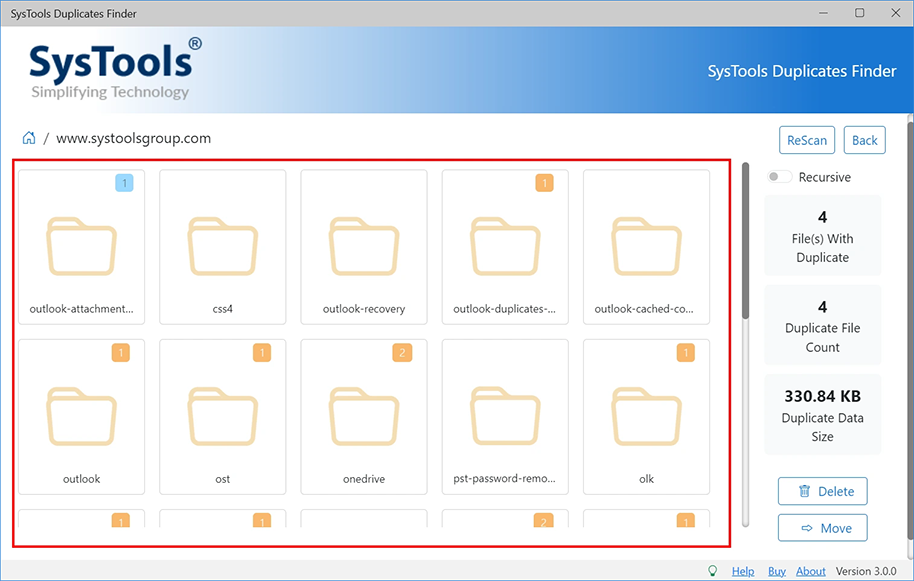
Task: Click the SysTools logo
Action: pos(115,69)
